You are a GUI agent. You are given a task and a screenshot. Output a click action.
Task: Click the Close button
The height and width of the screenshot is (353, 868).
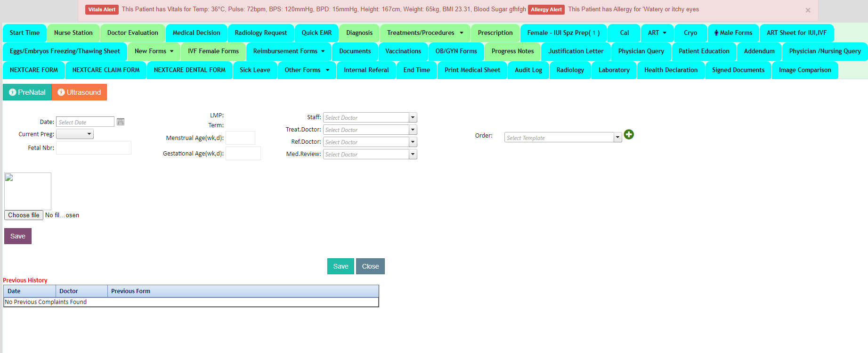370,266
